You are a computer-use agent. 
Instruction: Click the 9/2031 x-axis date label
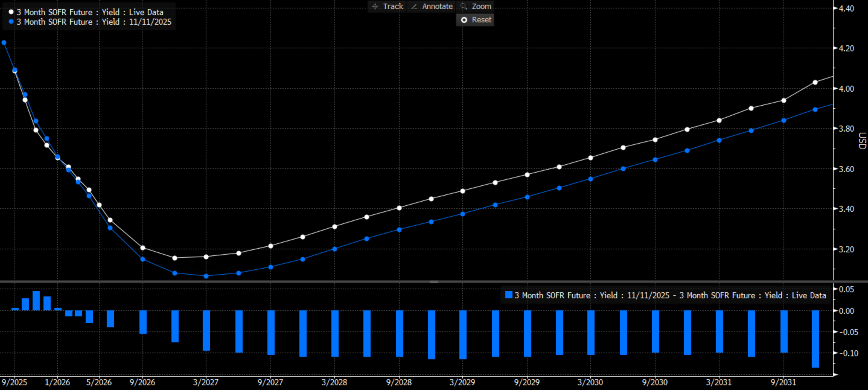[783, 382]
